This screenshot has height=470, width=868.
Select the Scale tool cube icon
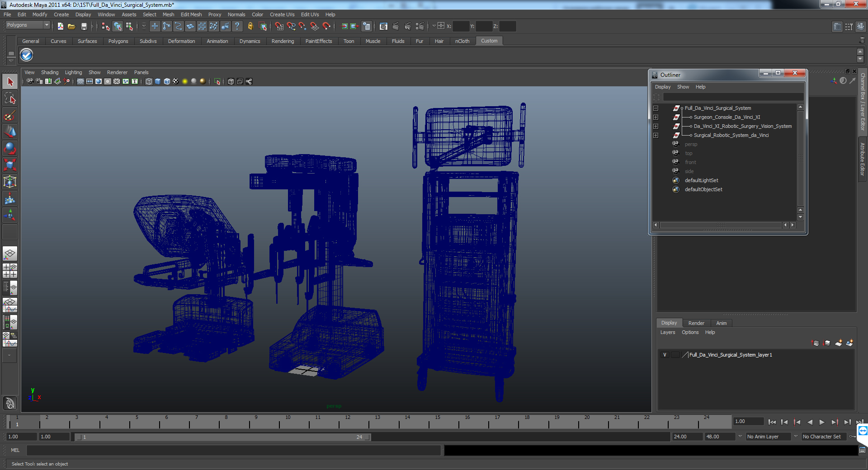point(10,165)
